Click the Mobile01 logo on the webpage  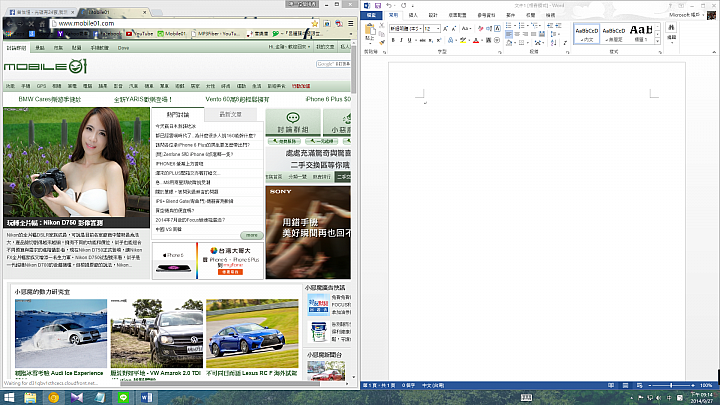pos(45,67)
